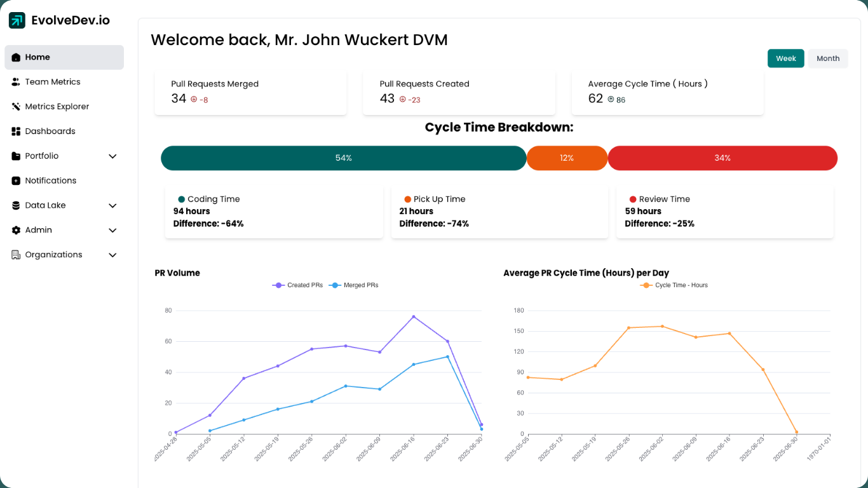The height and width of the screenshot is (488, 868).
Task: Toggle Merged PRs series in legend
Action: tap(353, 285)
